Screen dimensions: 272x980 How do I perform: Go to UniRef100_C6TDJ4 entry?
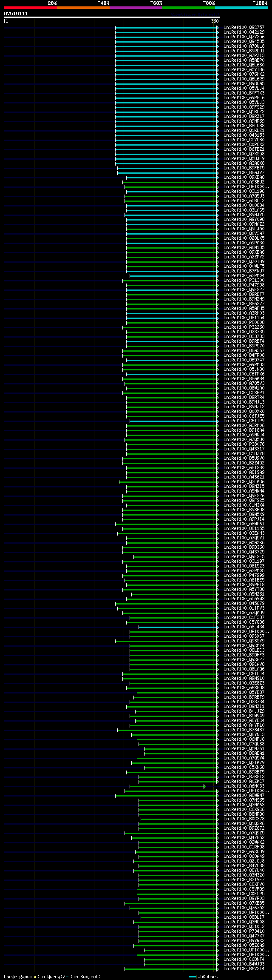(244, 673)
